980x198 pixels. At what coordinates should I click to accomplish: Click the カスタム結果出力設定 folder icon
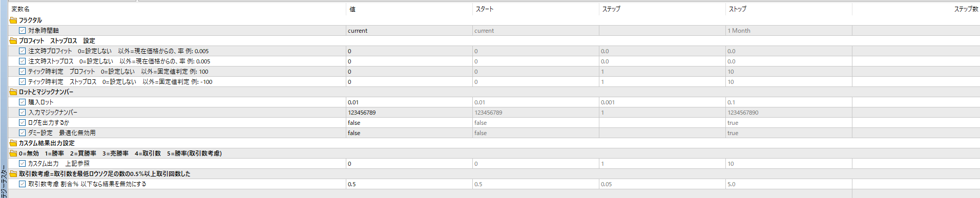pos(13,143)
